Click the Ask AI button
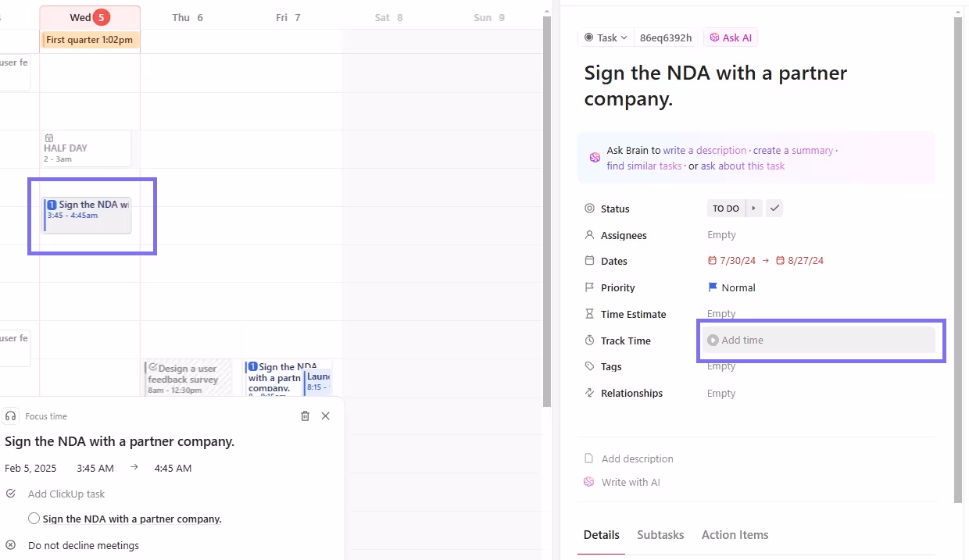The width and height of the screenshot is (969, 560). [x=731, y=37]
